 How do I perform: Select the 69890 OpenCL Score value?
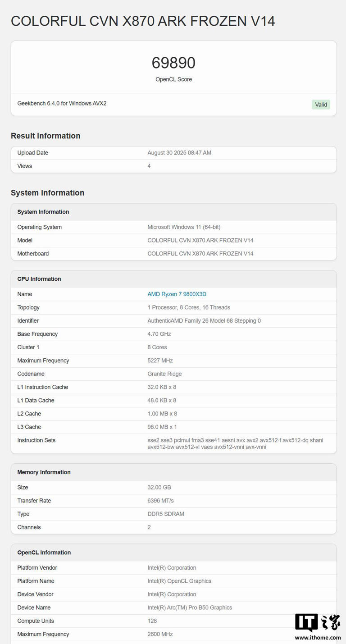tap(173, 63)
